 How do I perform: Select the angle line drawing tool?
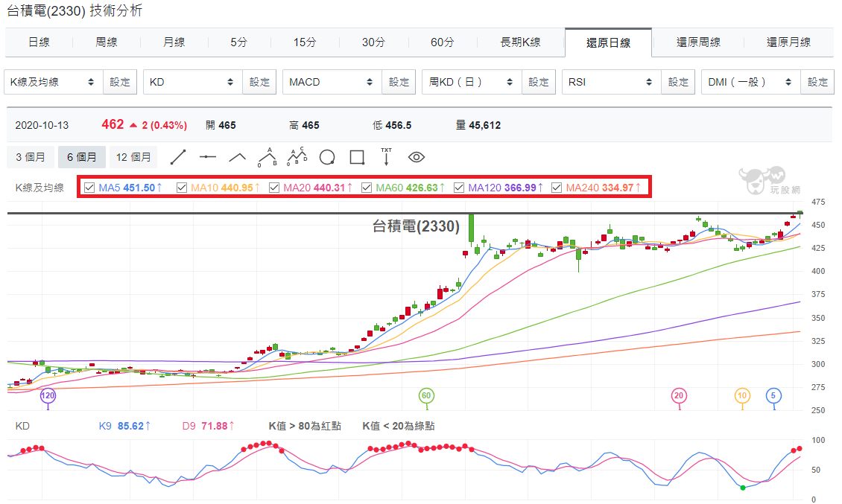[238, 157]
